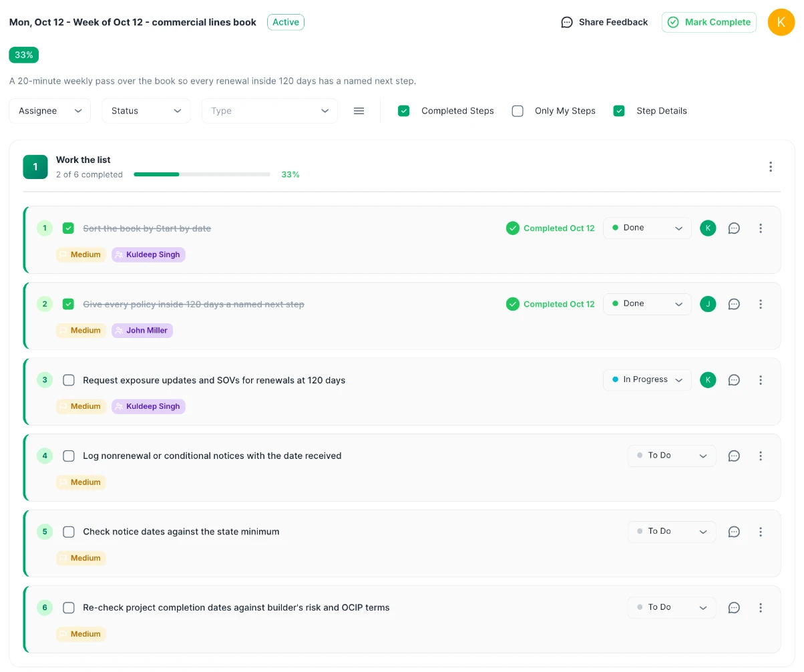This screenshot has height=672, width=804.
Task: Click the Active status badge
Action: (x=286, y=22)
